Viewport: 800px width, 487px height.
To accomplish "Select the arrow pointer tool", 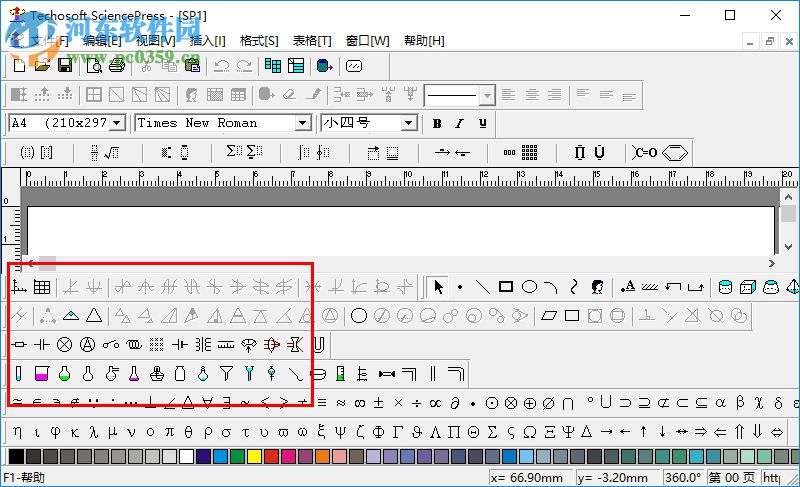I will 438,287.
